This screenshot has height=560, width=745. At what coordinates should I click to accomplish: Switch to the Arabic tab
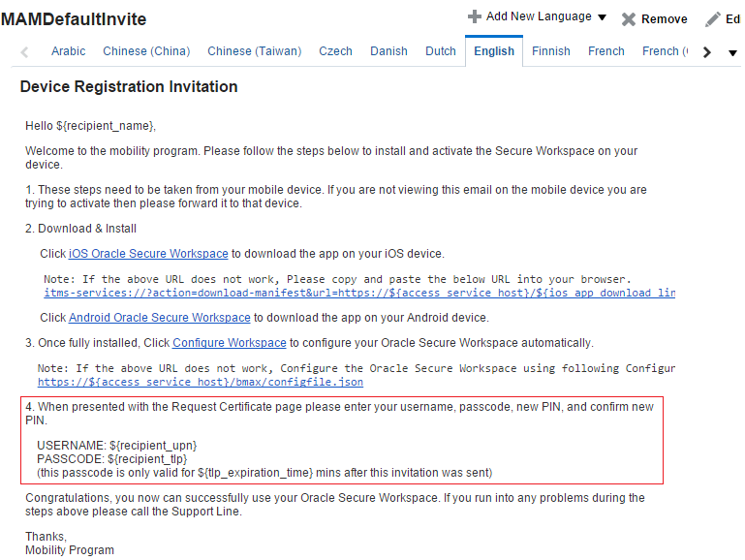click(69, 51)
